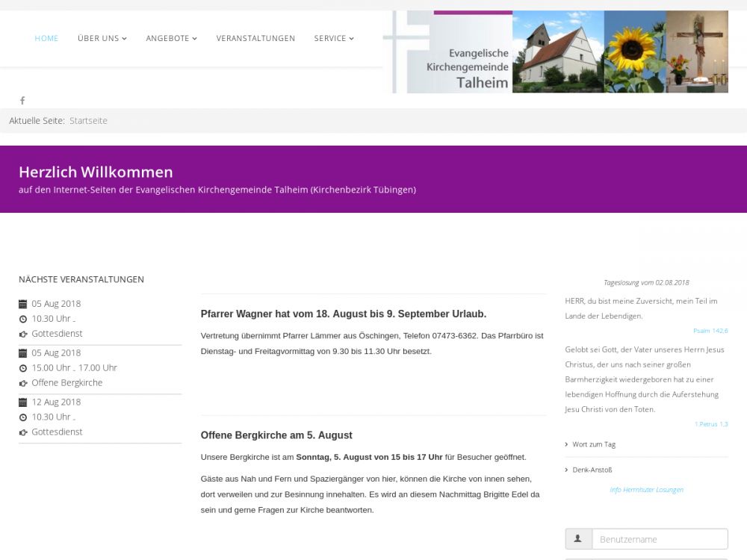Click the hand icon beside Offene Bergkirche
The image size is (747, 560).
[x=22, y=383]
